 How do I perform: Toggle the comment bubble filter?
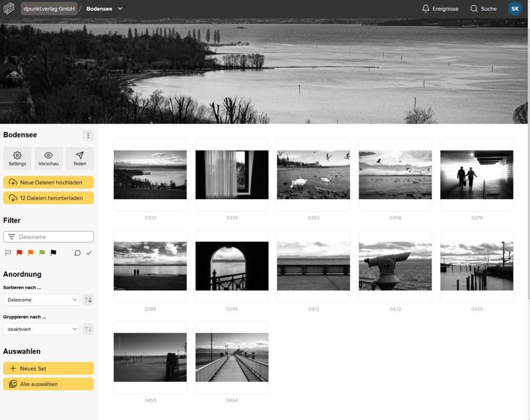pyautogui.click(x=78, y=253)
